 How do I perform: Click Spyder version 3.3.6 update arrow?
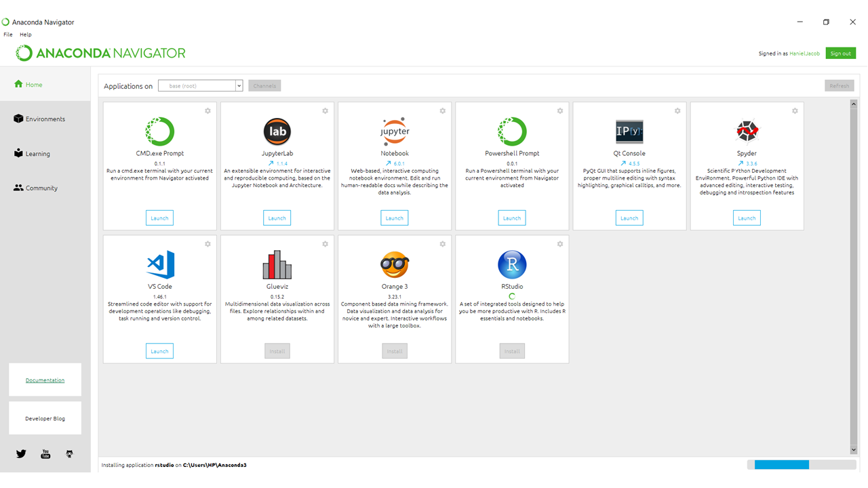click(741, 163)
